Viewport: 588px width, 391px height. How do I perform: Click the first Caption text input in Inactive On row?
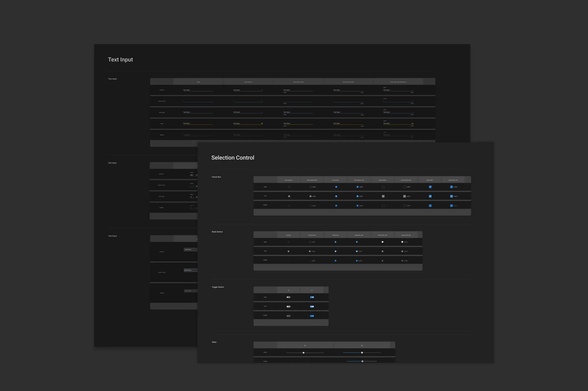click(x=198, y=90)
